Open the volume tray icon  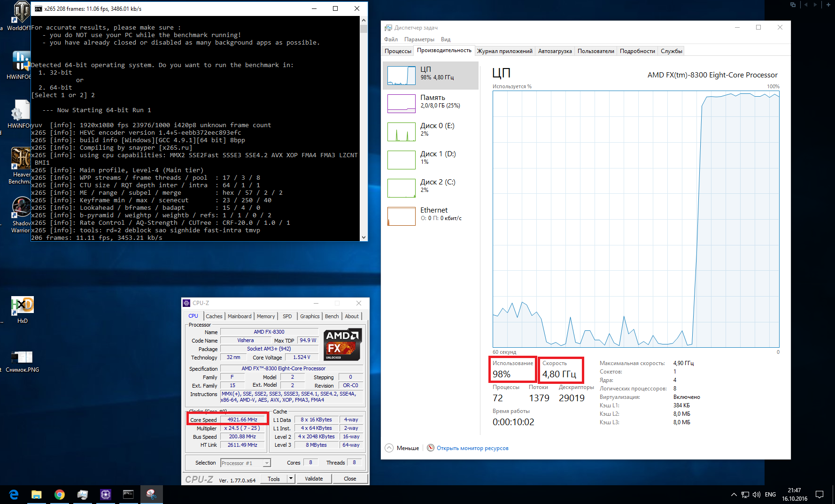coord(756,495)
